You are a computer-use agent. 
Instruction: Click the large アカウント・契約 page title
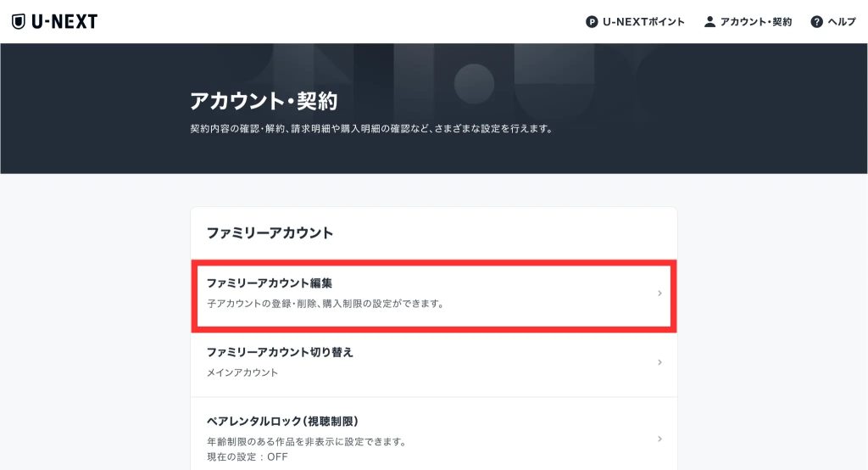pyautogui.click(x=264, y=101)
